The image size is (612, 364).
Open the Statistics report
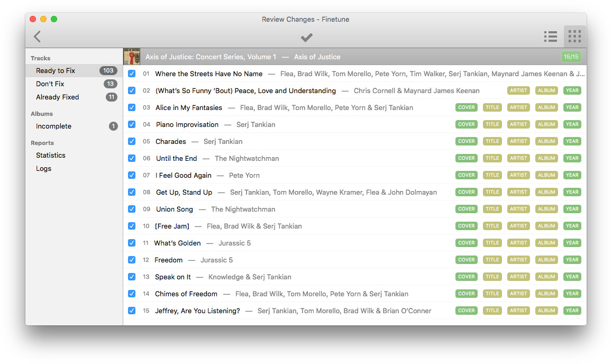point(51,155)
